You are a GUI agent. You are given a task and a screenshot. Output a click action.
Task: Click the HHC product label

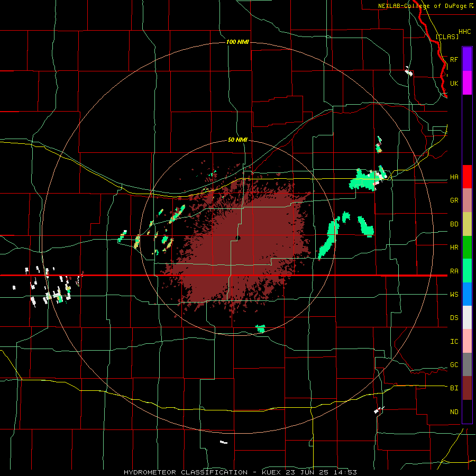pos(464,32)
